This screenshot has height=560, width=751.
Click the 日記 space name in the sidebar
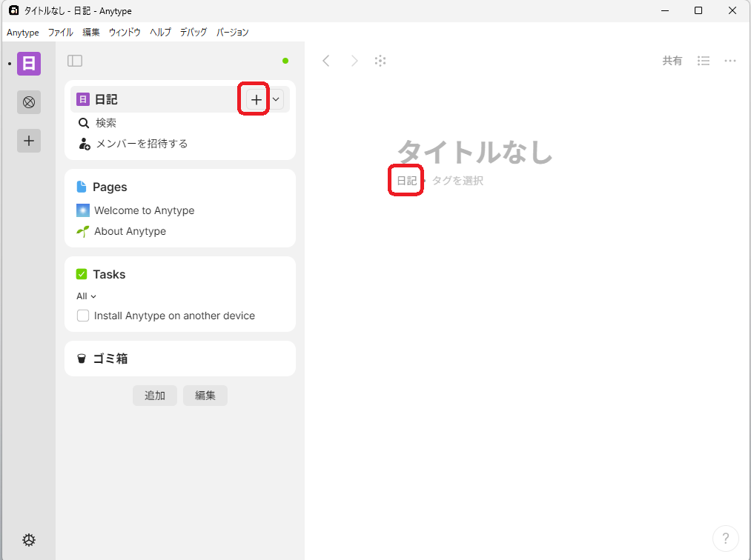coord(106,99)
